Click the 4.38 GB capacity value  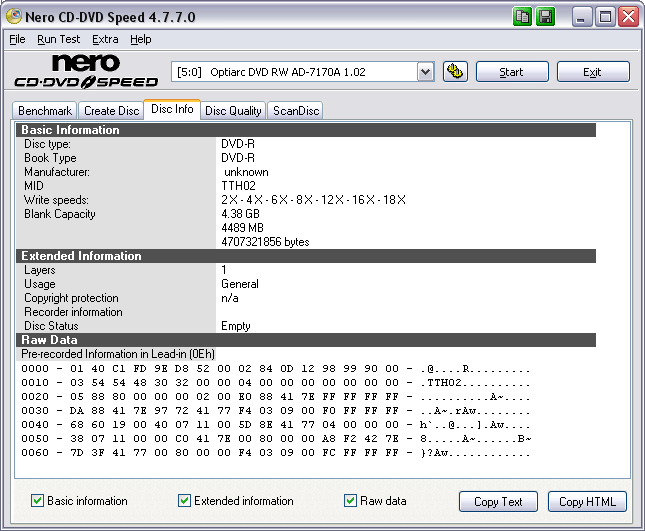tap(241, 214)
